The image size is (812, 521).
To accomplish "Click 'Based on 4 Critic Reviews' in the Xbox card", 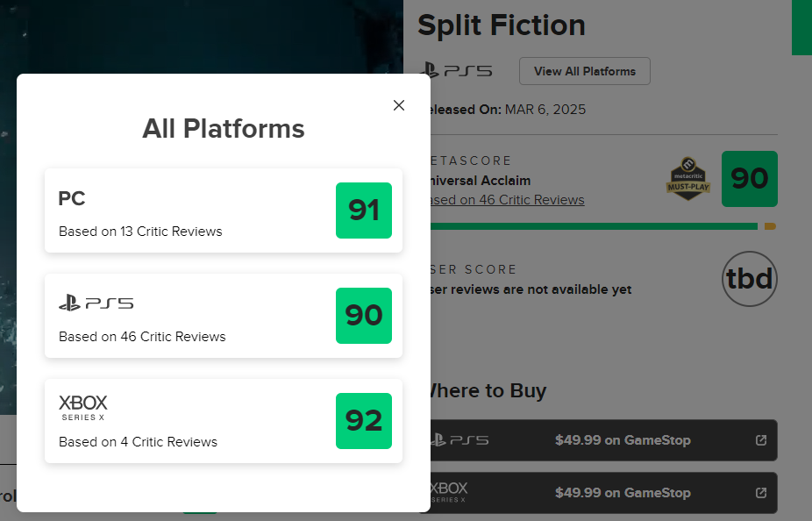I will (138, 442).
